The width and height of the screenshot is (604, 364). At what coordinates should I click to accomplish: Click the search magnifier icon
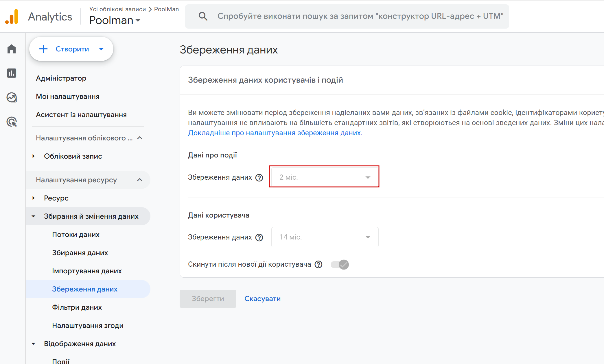(203, 16)
